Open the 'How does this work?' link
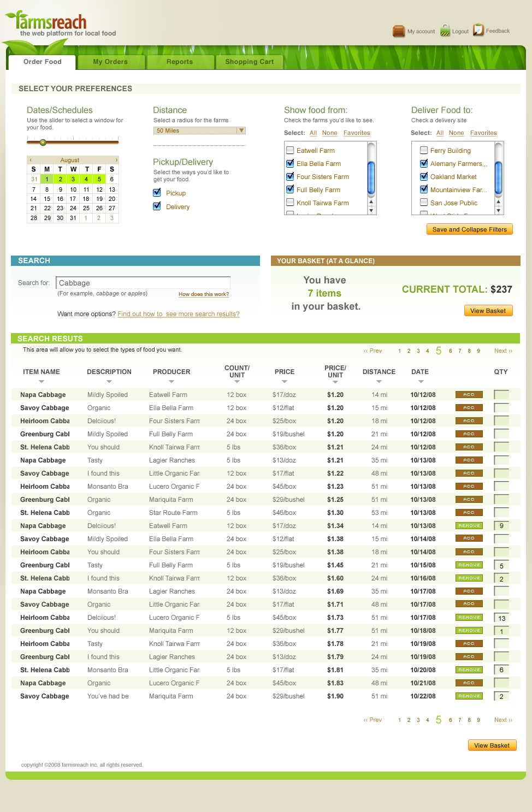The image size is (532, 812). click(x=203, y=294)
